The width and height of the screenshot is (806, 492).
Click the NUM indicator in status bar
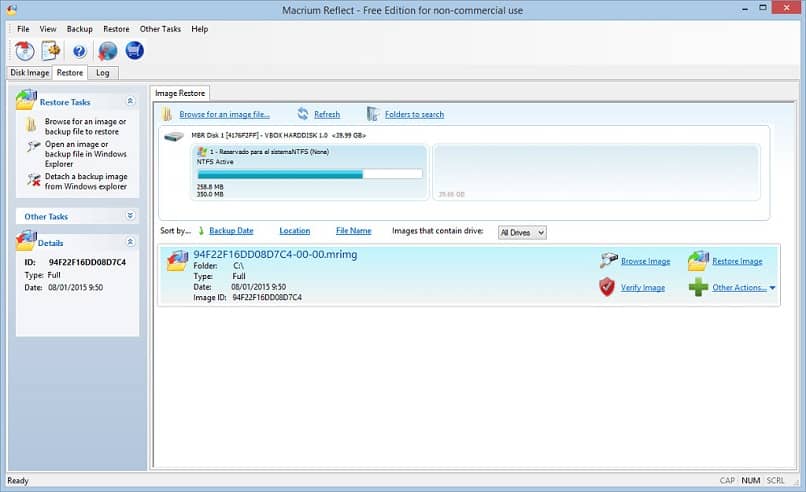pos(750,480)
